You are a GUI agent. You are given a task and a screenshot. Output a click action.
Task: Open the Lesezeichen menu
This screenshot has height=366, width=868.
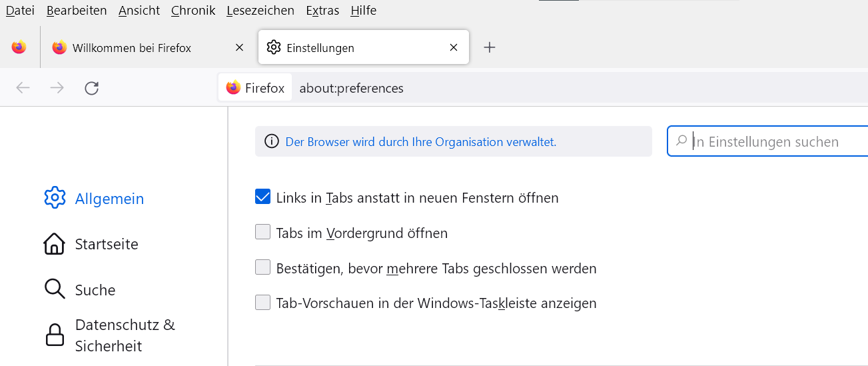click(260, 10)
